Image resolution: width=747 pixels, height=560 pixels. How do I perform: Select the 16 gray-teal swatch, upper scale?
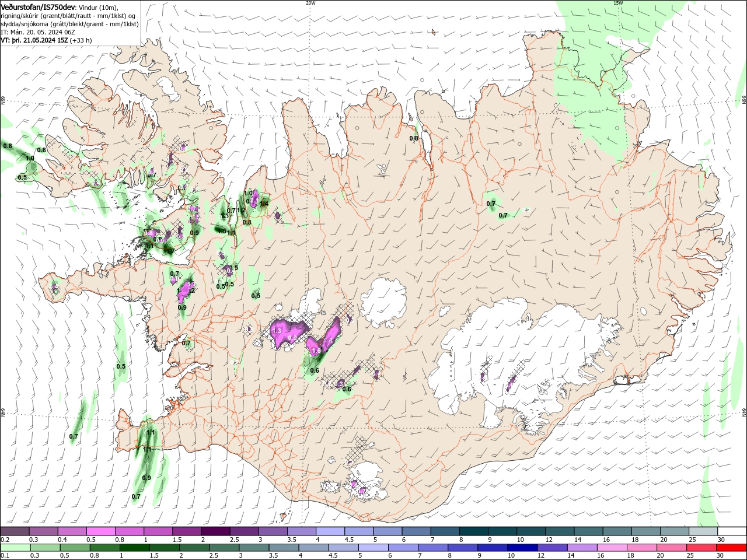pyautogui.click(x=616, y=531)
